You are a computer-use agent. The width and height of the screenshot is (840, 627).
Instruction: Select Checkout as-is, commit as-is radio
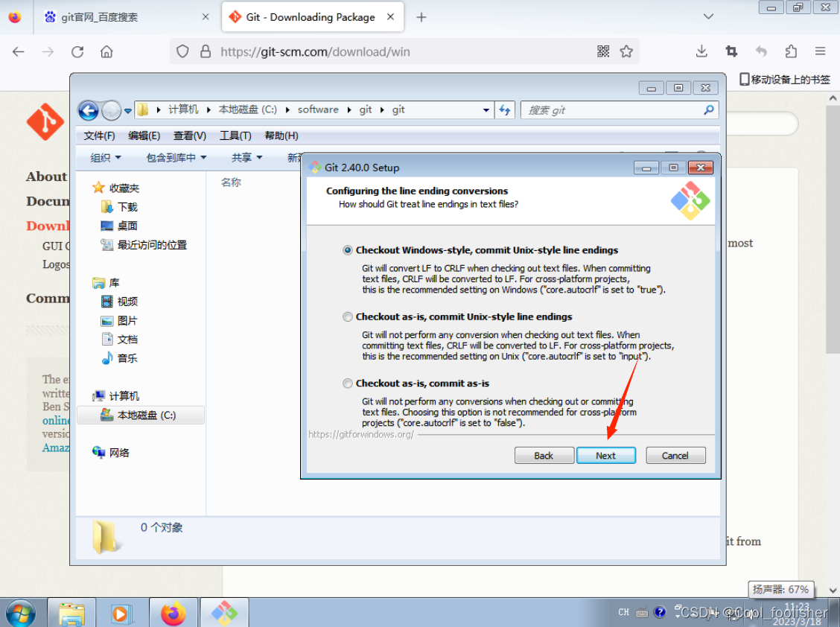click(348, 383)
